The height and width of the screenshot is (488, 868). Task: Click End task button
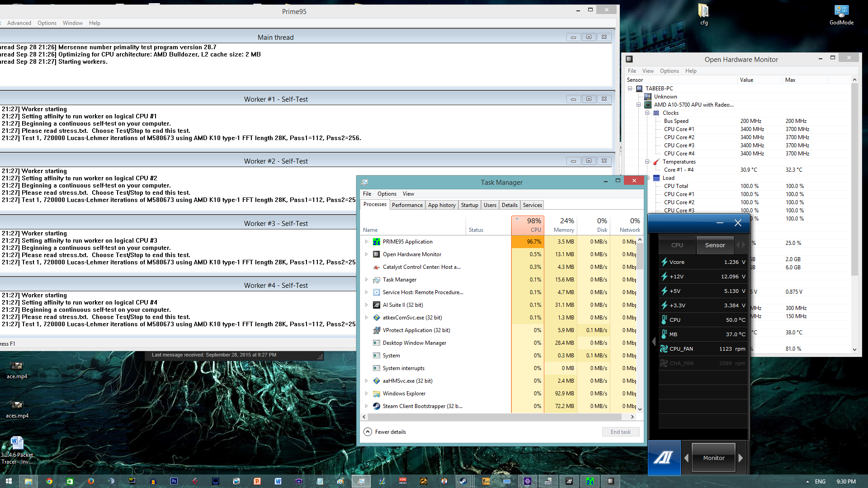[x=621, y=432]
